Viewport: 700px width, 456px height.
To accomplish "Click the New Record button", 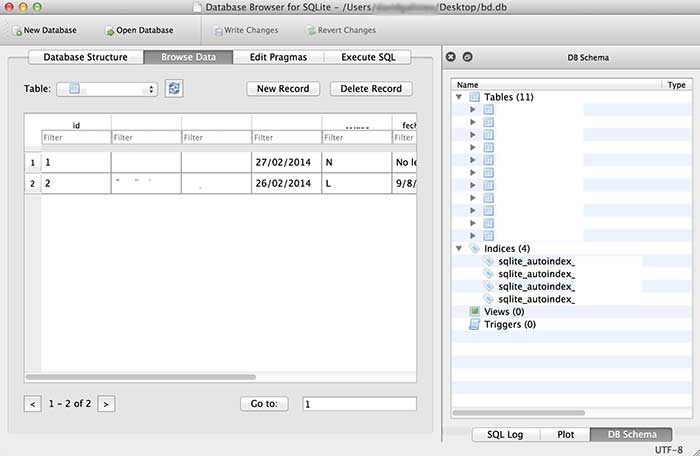I will coord(283,89).
